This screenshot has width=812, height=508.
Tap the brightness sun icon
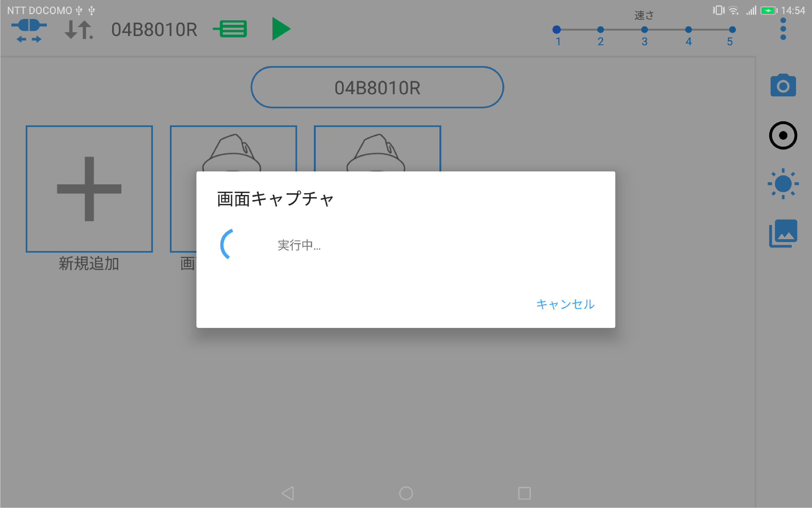point(783,184)
